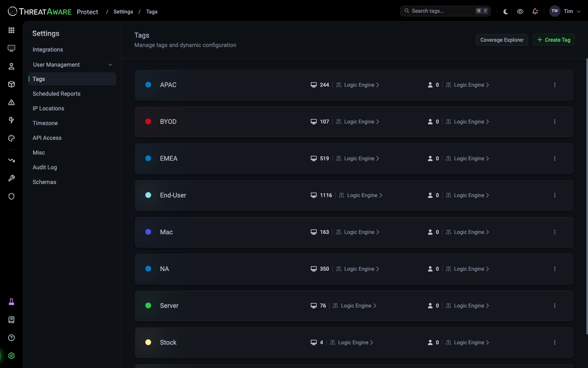
Task: Expand the User Management section
Action: tap(72, 65)
